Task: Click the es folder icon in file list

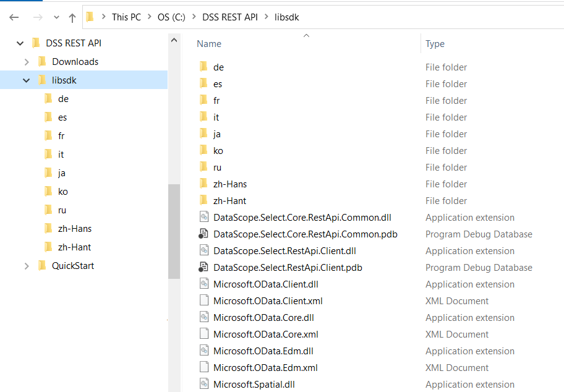Action: [x=203, y=83]
